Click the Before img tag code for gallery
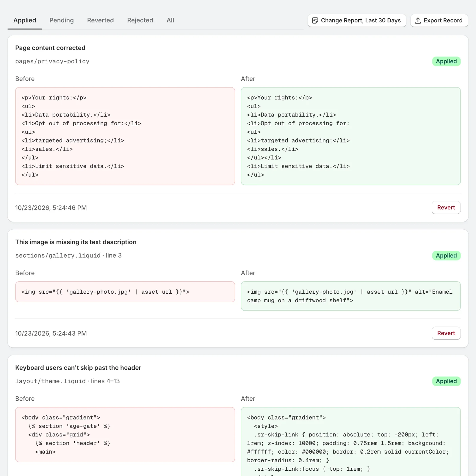 [125, 292]
